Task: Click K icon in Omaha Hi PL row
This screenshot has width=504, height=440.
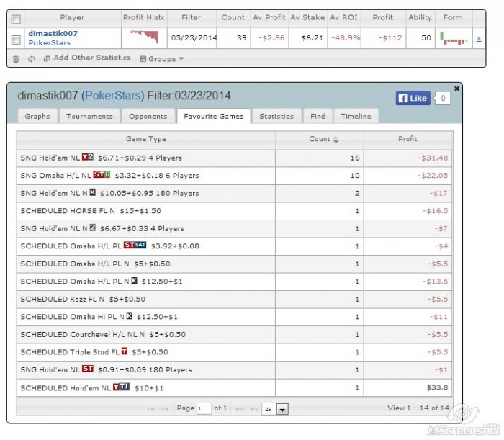Action: [129, 315]
